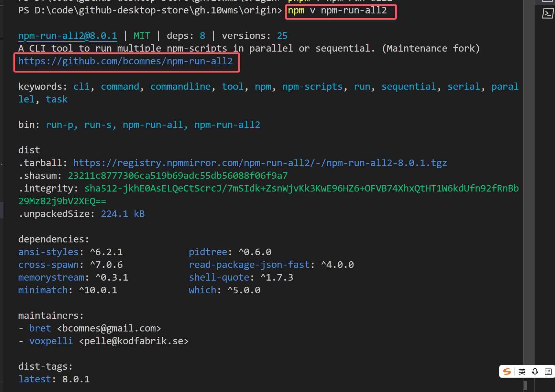
Task: Click the typed command 'npm v npm-run-all2'
Action: pos(337,11)
